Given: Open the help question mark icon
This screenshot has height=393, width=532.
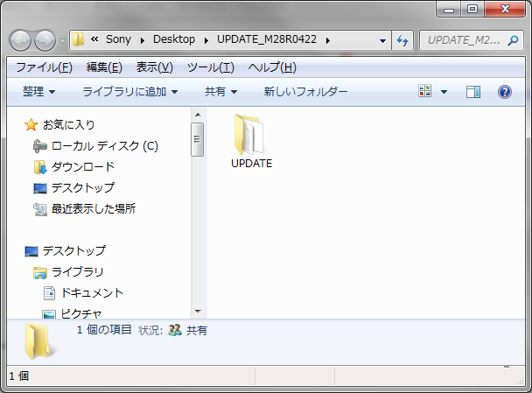Looking at the screenshot, I should [504, 92].
